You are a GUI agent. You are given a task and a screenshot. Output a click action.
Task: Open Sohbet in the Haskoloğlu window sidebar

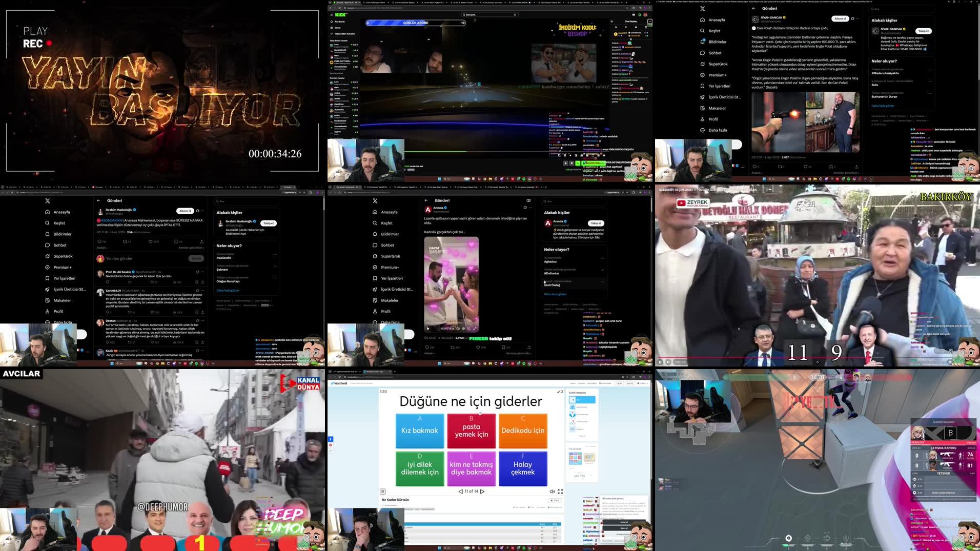pyautogui.click(x=55, y=246)
